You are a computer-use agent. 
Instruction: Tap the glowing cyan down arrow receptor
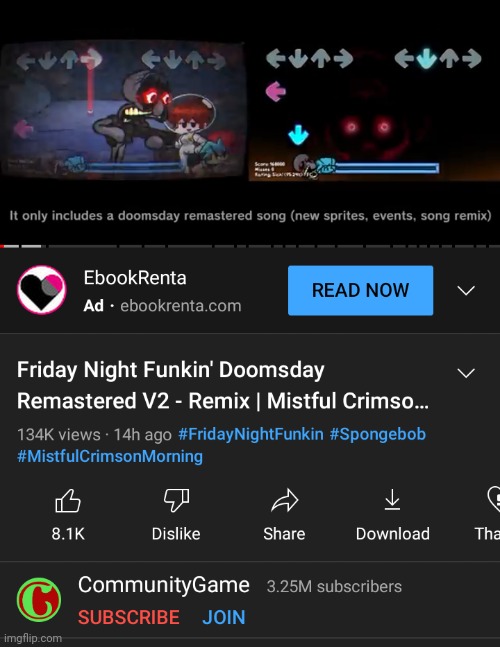(x=427, y=58)
